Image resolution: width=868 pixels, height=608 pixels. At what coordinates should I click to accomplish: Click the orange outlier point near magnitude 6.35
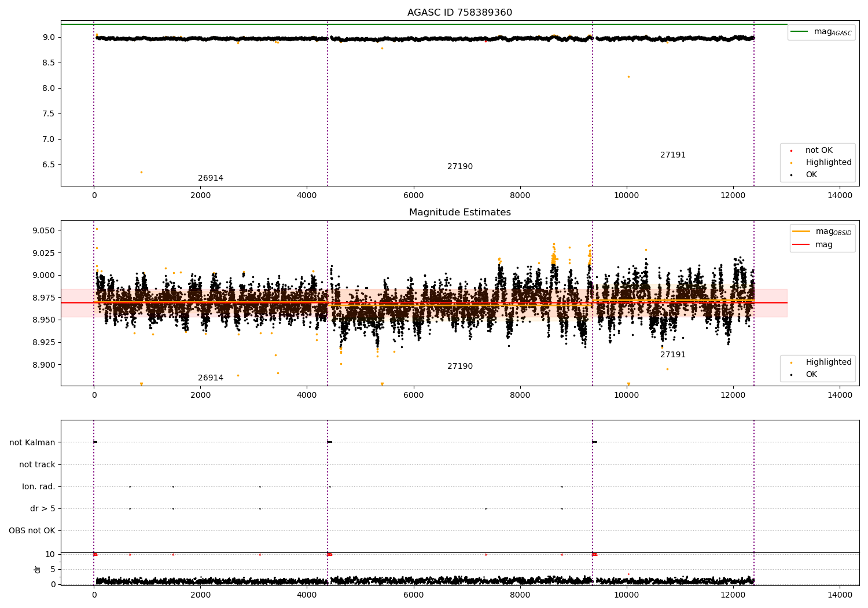(141, 172)
